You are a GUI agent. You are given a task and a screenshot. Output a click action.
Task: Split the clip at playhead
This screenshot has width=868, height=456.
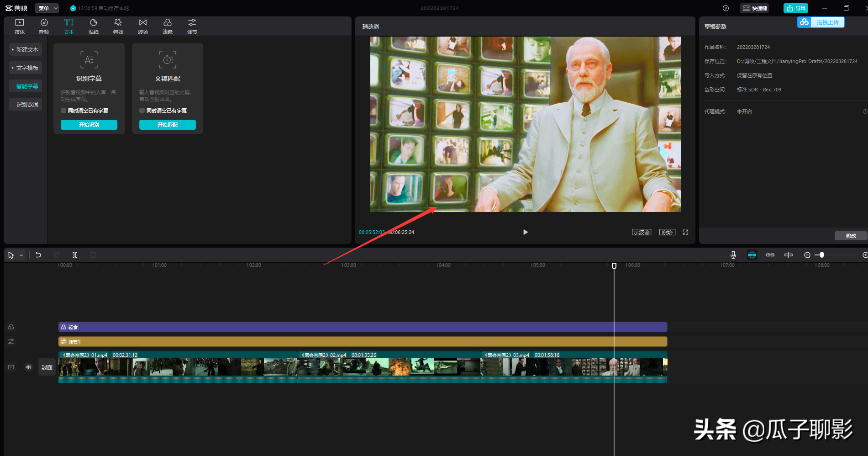75,255
